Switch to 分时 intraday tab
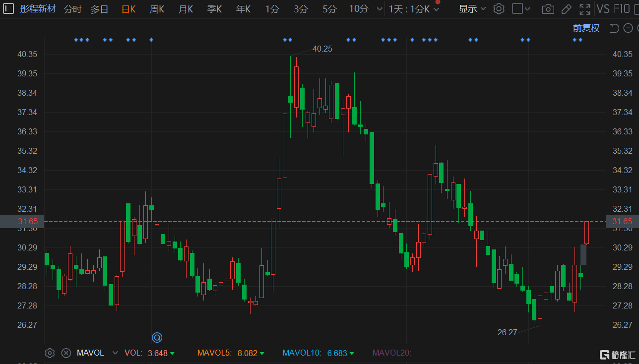The height and width of the screenshot is (364, 639). click(x=72, y=9)
